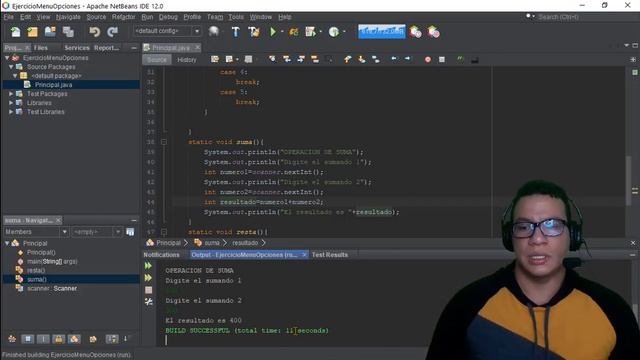Expand the Test Packages node
640x360 pixels.
[x=11, y=94]
